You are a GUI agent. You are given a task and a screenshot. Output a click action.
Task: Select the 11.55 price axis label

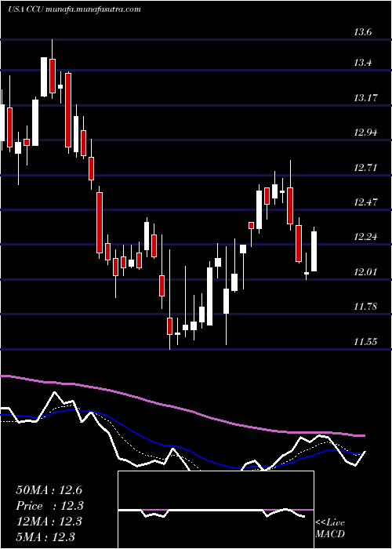(x=365, y=341)
